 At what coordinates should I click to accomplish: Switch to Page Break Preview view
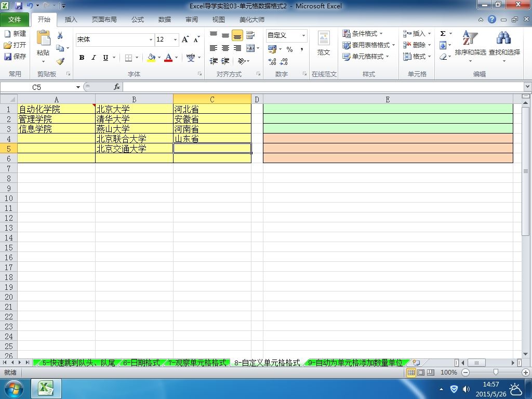pos(431,373)
